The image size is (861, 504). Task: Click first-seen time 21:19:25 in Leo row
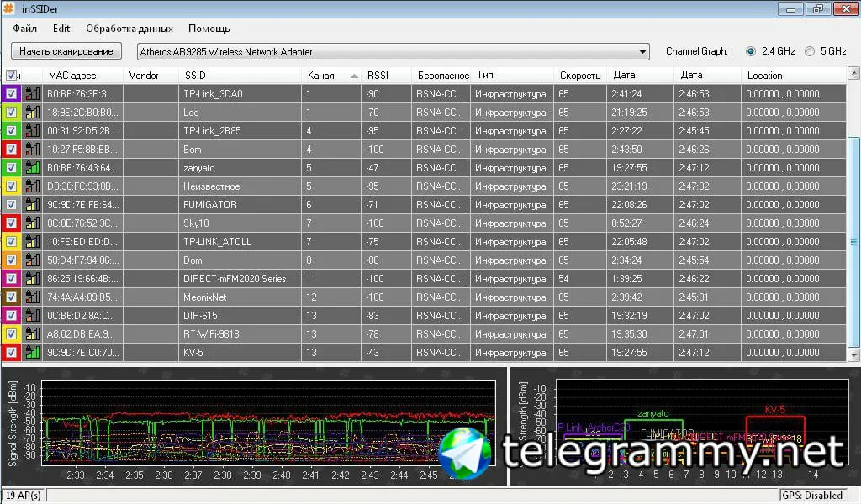[640, 113]
